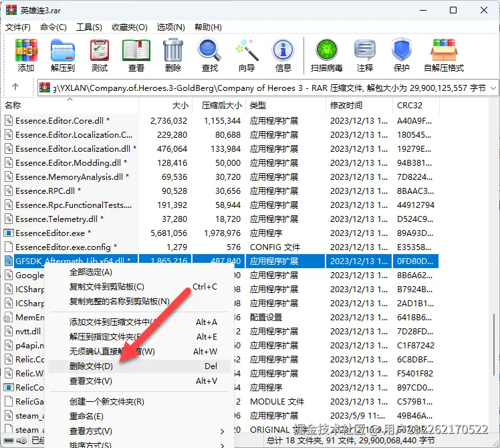Select the Essence.Editor.Core.dll row

pos(221,120)
